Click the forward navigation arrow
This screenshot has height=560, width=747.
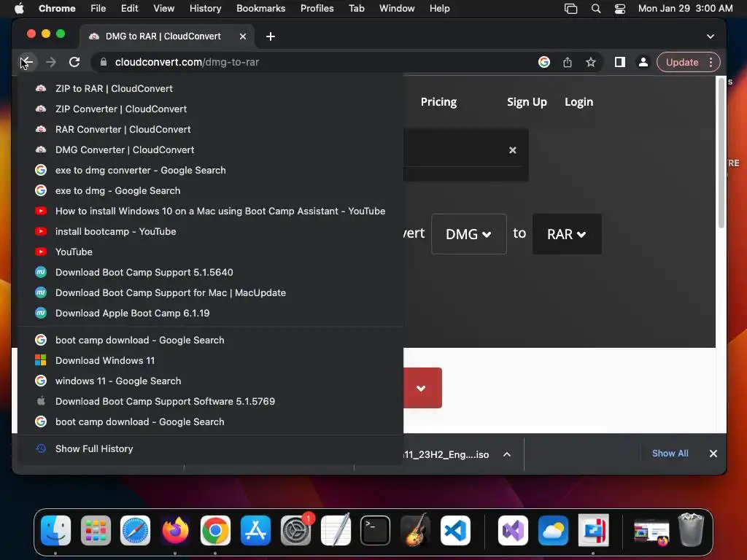pos(51,63)
